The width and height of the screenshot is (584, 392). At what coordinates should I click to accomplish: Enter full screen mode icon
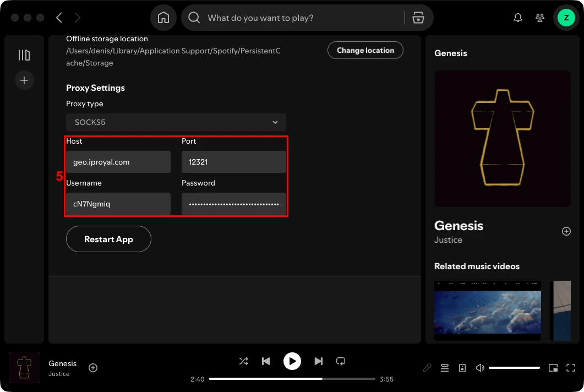571,368
